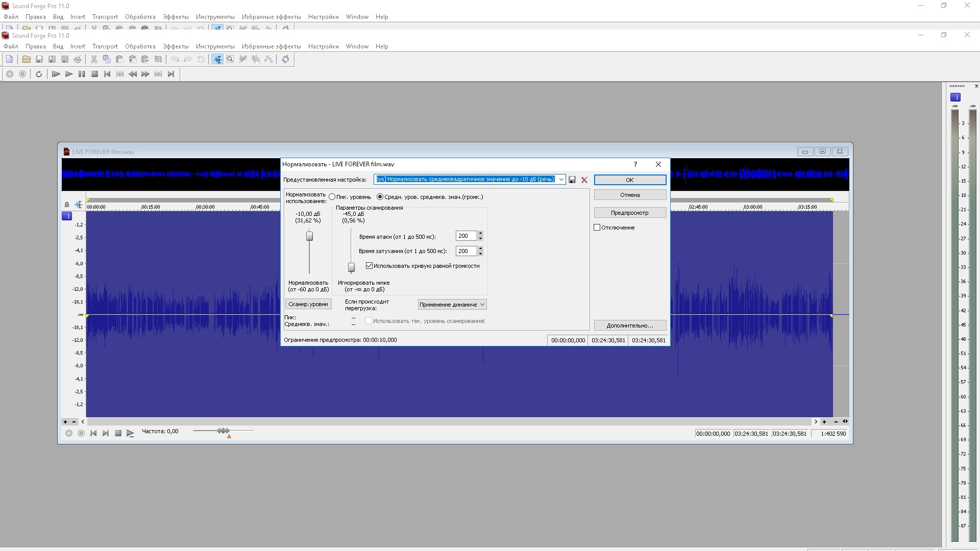Image resolution: width=980 pixels, height=551 pixels.
Task: Open the Если происходит перегрузка dropdown
Action: (x=452, y=305)
